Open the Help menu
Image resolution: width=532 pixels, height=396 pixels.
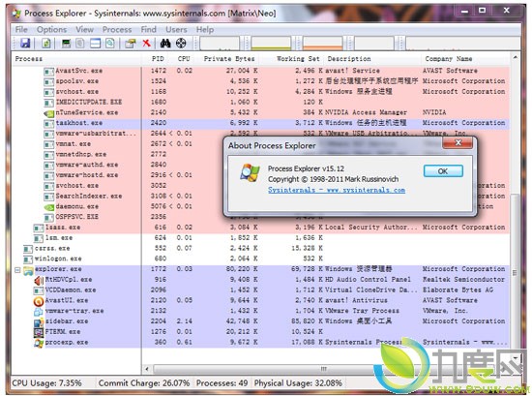(205, 30)
